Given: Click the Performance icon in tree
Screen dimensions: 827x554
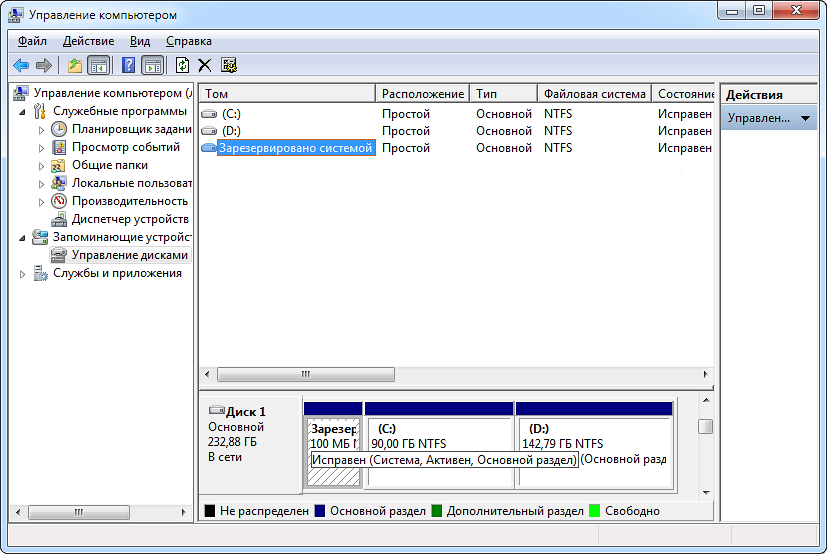Looking at the screenshot, I should pyautogui.click(x=59, y=201).
